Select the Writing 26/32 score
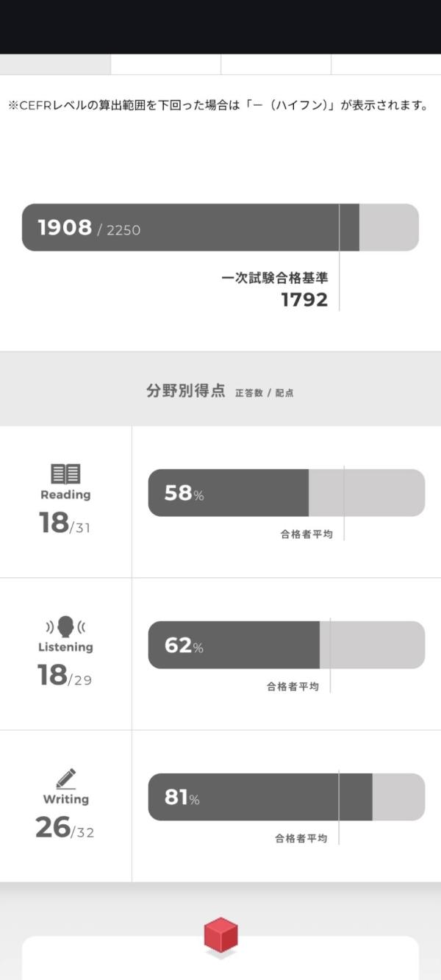Viewport: 441px width, 980px height. 65,828
